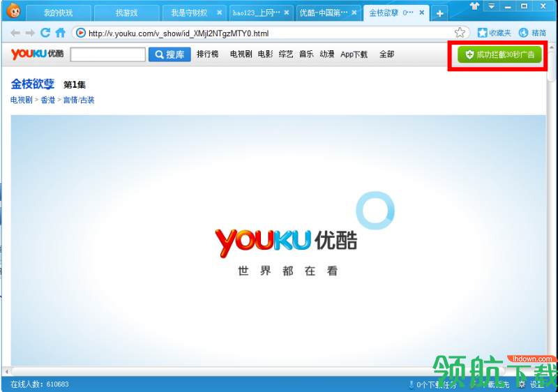
Task: Click the green 成功拦截30秒广告 button
Action: point(499,54)
